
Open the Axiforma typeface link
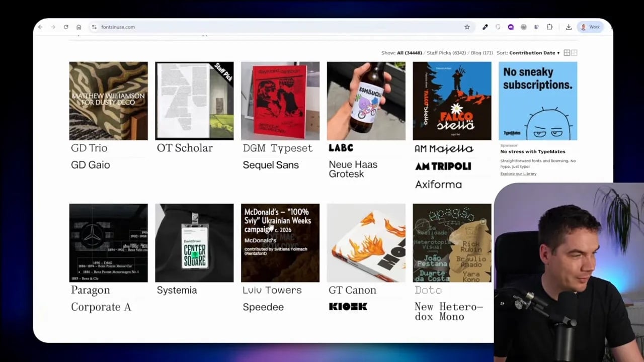point(438,185)
